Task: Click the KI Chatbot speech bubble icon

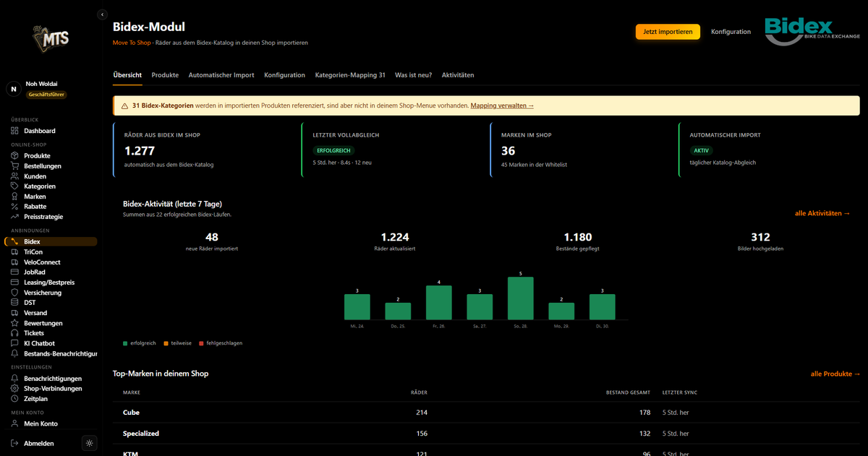Action: tap(15, 343)
